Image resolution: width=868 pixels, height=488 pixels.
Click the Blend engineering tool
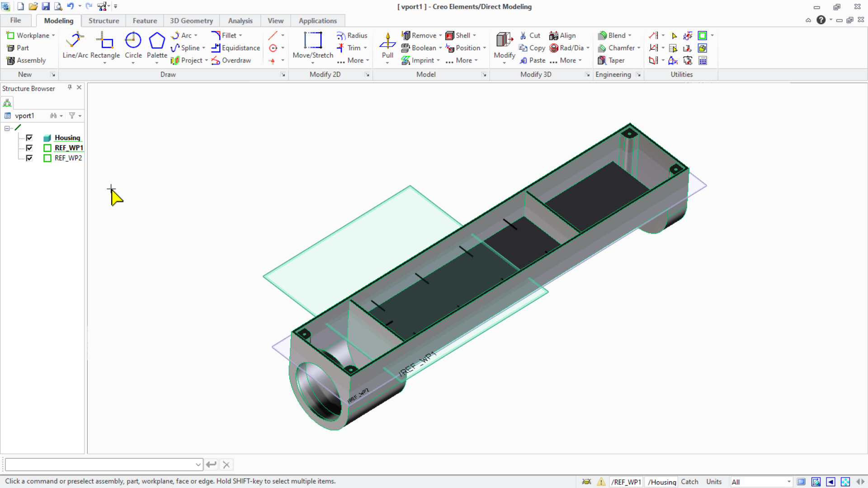612,35
